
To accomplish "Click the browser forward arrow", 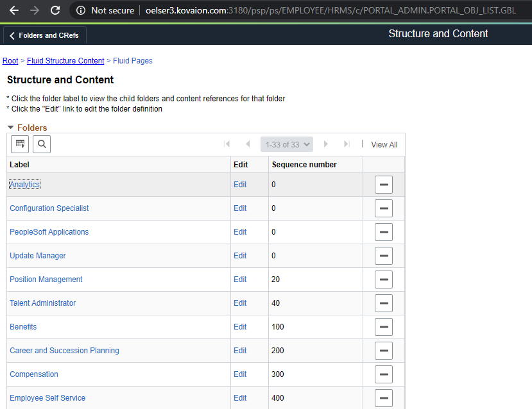I will (35, 10).
